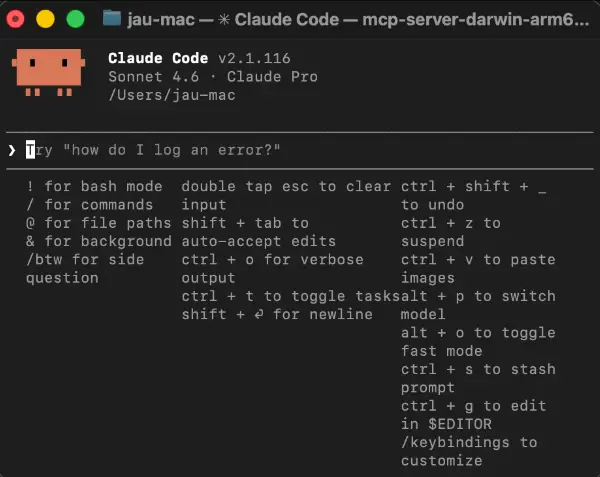Click 'ctrl + s to stash prompt' hint
The width and height of the screenshot is (600, 477).
point(478,379)
